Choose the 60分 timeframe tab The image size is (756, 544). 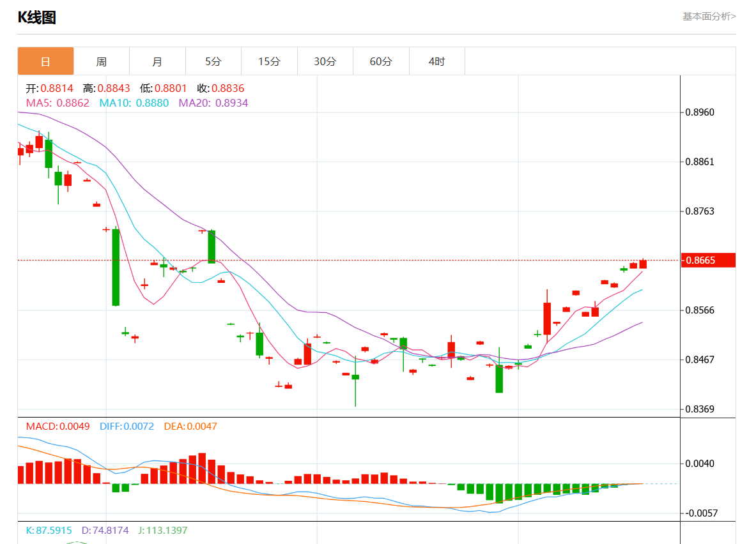tap(381, 61)
